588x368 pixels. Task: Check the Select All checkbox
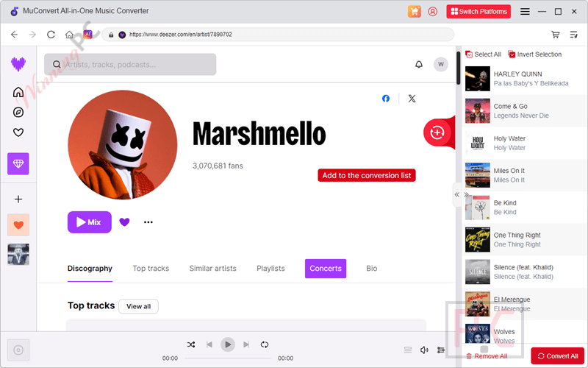pyautogui.click(x=469, y=54)
